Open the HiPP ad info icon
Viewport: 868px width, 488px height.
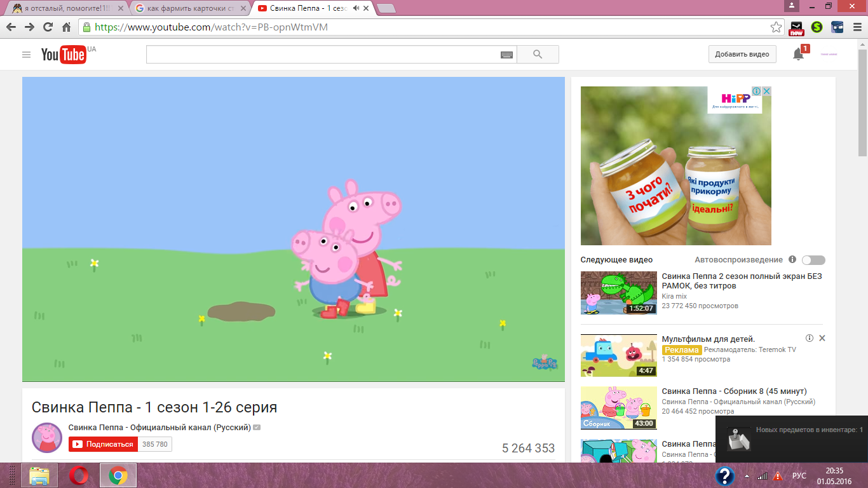[x=757, y=91]
